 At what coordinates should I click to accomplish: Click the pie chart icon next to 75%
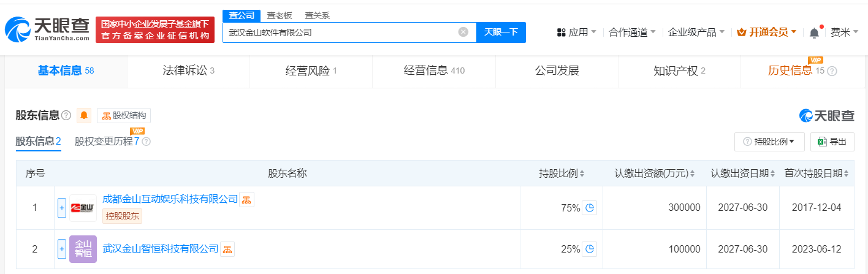point(589,208)
